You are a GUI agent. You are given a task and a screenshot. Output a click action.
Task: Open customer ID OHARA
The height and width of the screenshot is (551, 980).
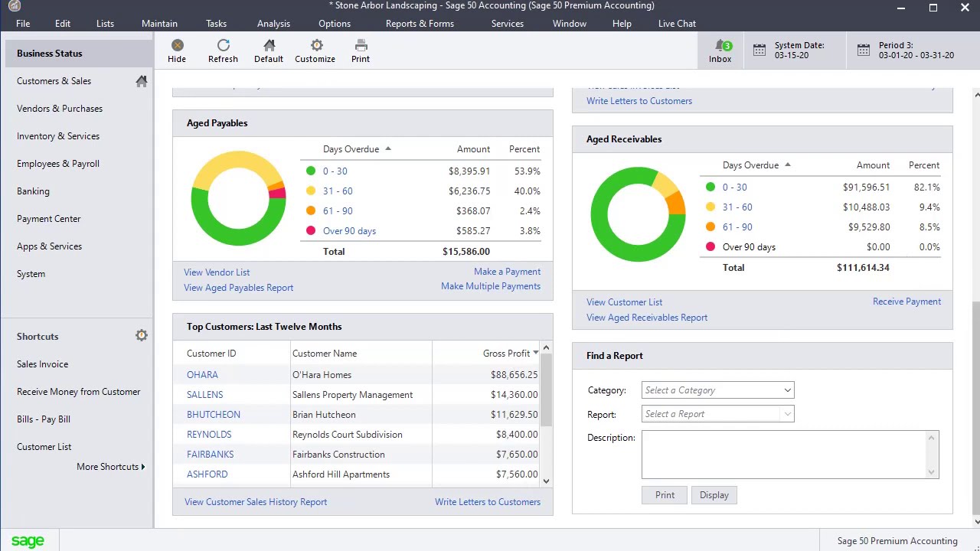(x=202, y=375)
